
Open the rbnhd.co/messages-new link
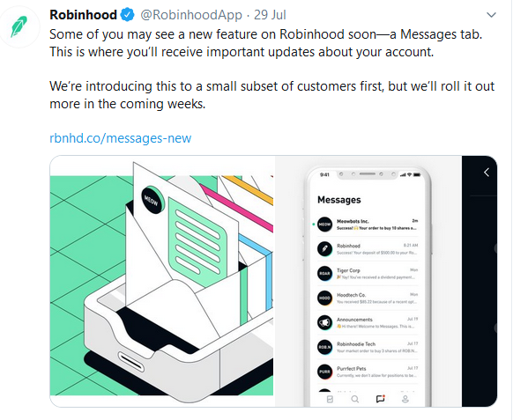(121, 138)
